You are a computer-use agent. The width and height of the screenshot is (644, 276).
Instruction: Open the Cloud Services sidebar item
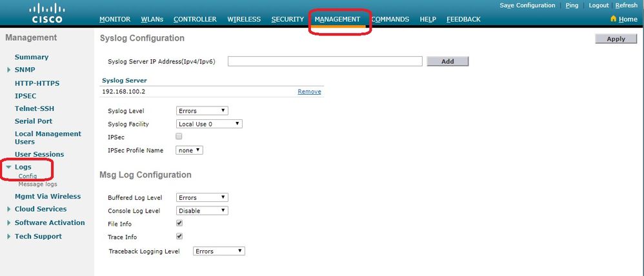click(41, 209)
